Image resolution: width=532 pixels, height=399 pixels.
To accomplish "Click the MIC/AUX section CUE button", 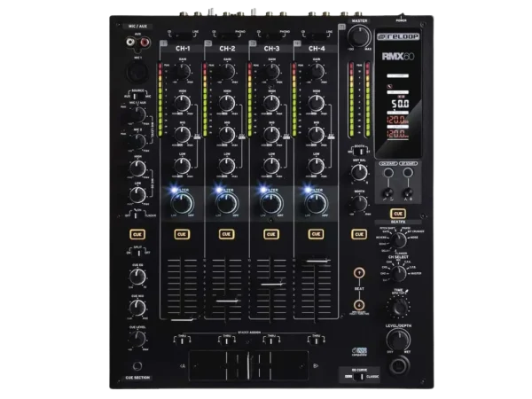I will [x=137, y=234].
